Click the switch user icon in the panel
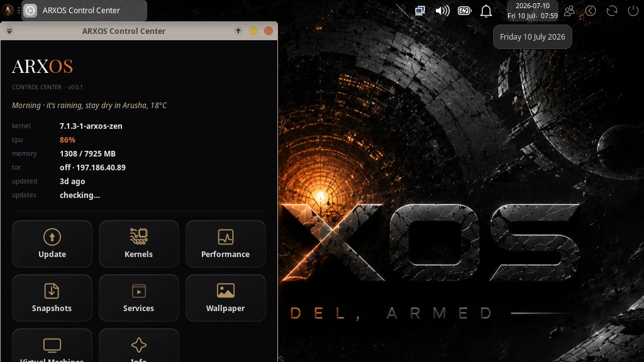The height and width of the screenshot is (362, 644). 569,11
